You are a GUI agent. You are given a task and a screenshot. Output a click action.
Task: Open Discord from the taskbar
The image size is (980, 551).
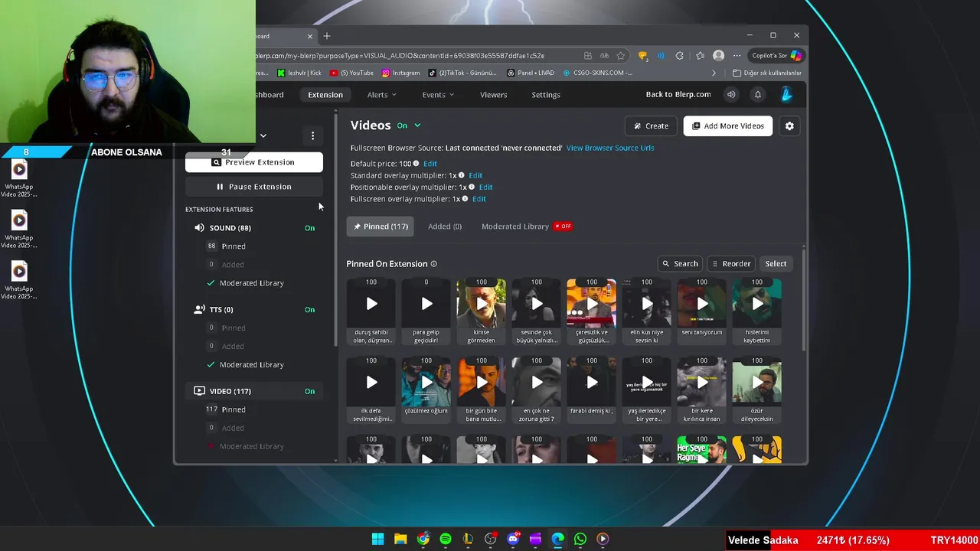pyautogui.click(x=513, y=539)
